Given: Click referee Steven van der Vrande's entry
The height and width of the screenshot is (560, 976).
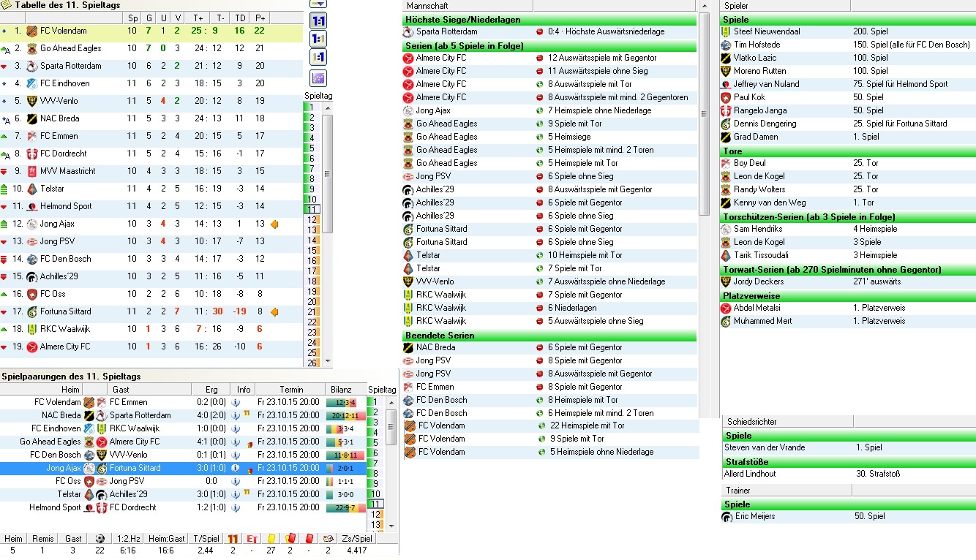Looking at the screenshot, I should 765,447.
